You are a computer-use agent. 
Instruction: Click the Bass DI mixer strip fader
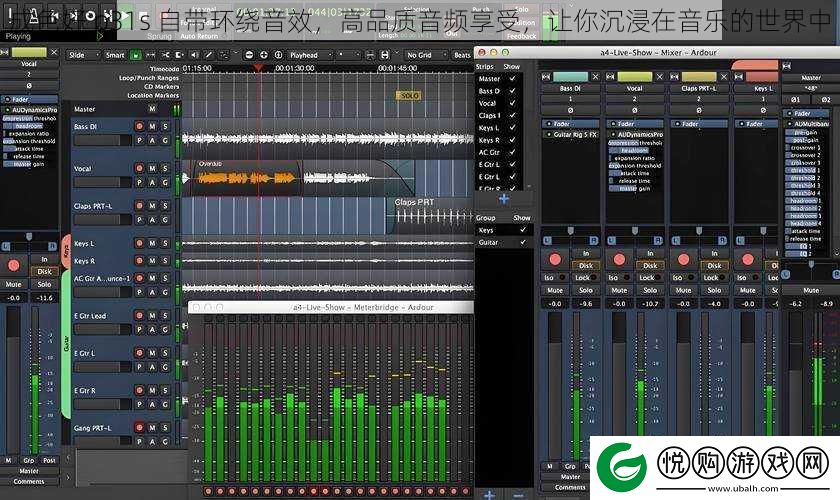coord(555,386)
